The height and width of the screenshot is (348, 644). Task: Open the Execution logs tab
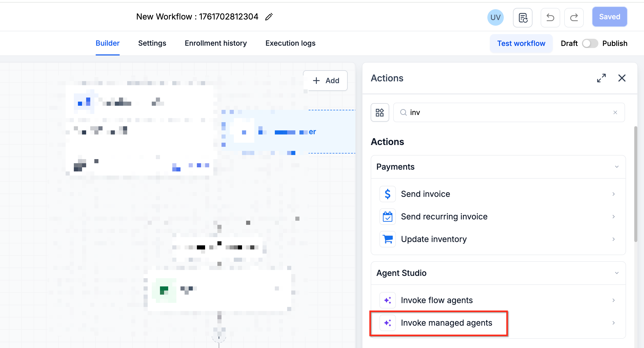290,43
